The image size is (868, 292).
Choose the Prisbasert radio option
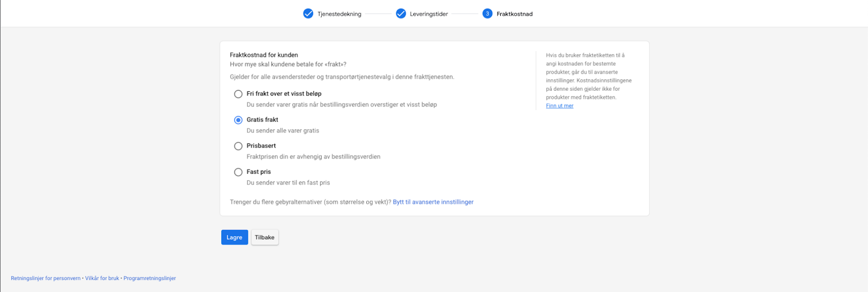click(238, 146)
